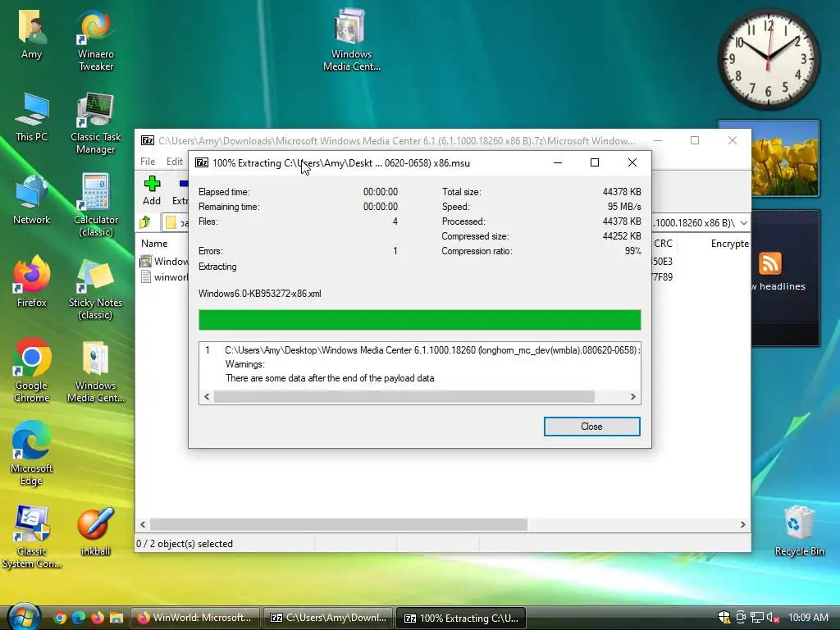Viewport: 840px width, 630px height.
Task: Click the Name column header in 7-Zip
Action: [155, 243]
